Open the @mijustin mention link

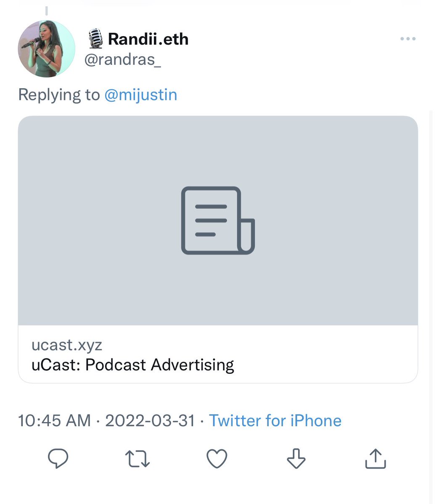point(141,94)
